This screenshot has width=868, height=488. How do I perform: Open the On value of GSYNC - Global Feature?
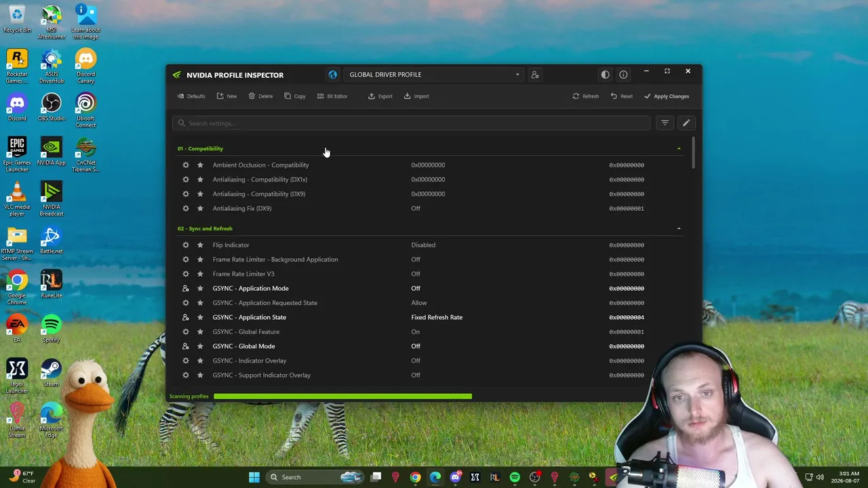[x=415, y=332]
